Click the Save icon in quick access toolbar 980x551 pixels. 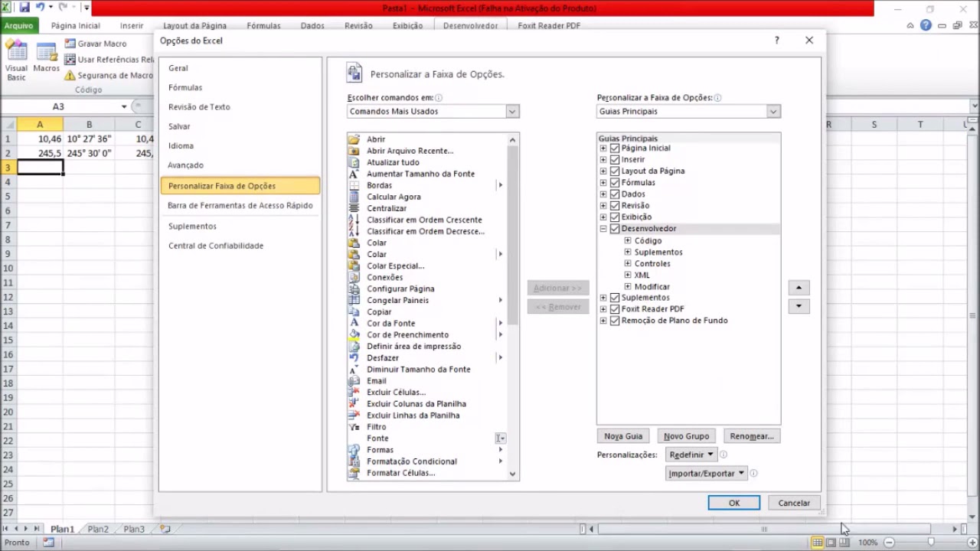pyautogui.click(x=24, y=8)
